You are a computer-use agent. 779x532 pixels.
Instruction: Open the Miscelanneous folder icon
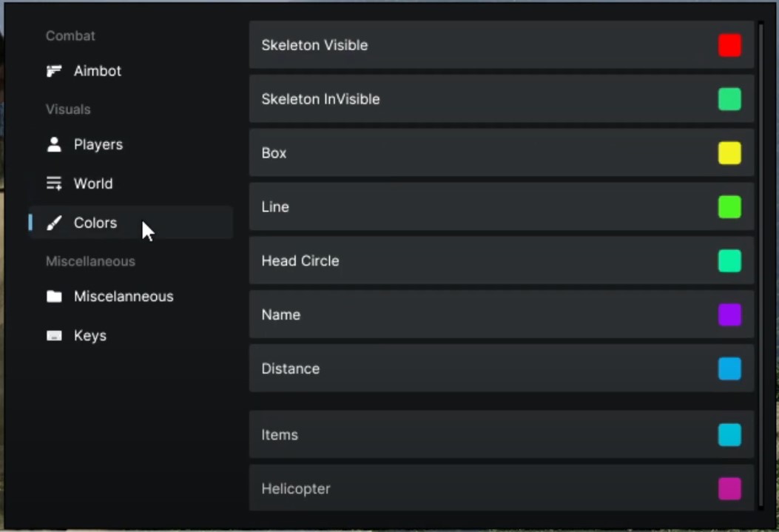tap(54, 297)
